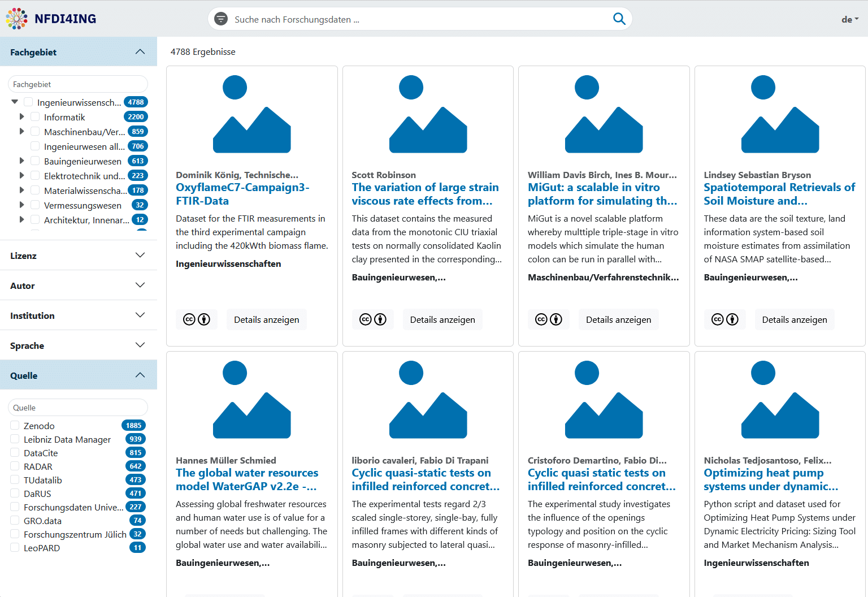Viewport: 868px width, 597px height.
Task: Toggle the TUdatalib source checkbox
Action: pos(15,479)
